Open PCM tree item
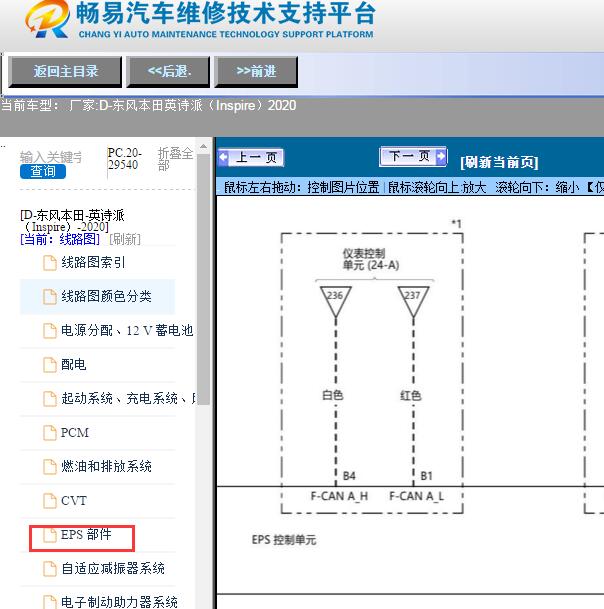604x609 pixels. click(75, 432)
